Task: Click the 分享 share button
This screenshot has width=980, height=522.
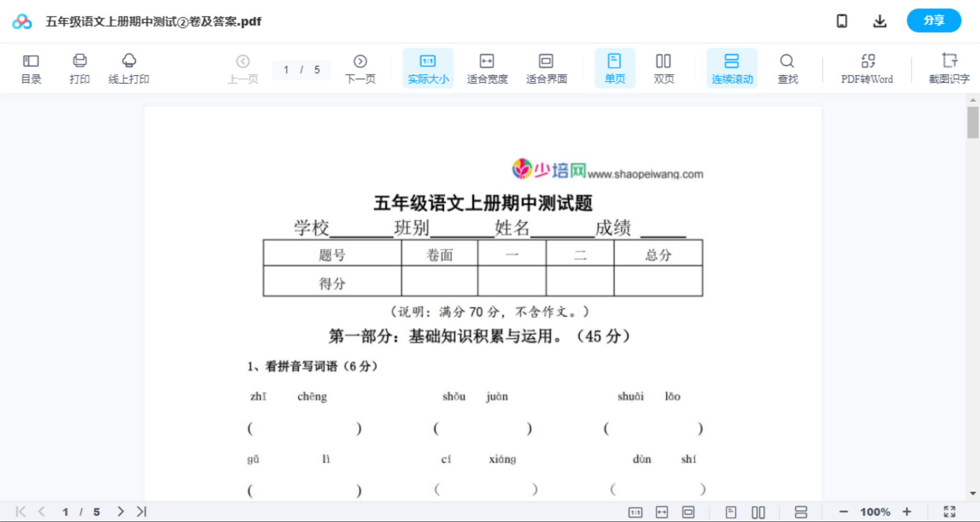Action: click(934, 20)
